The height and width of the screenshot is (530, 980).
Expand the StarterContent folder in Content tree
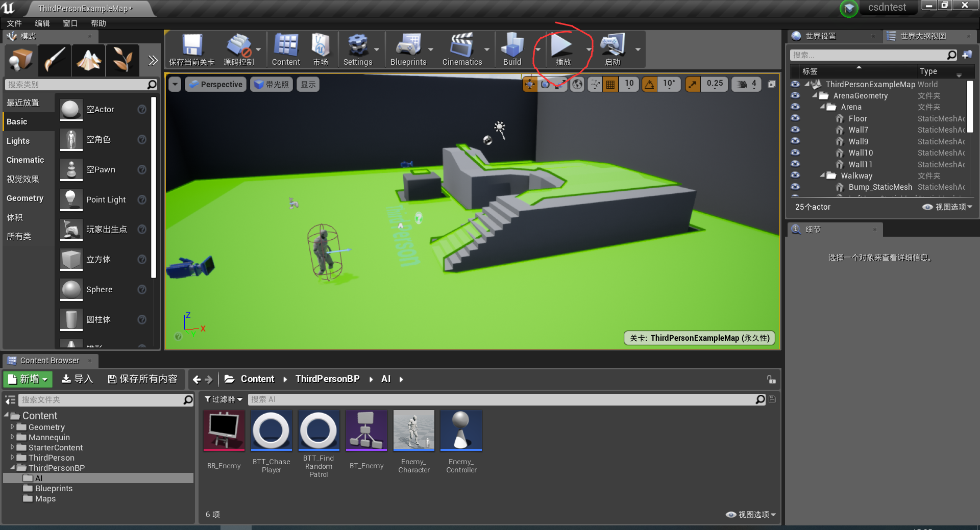(x=13, y=447)
